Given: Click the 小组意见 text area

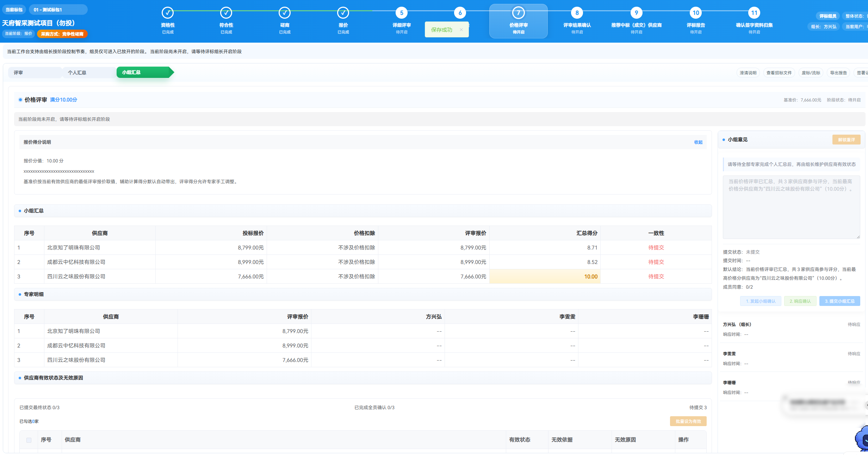Looking at the screenshot, I should tap(792, 207).
